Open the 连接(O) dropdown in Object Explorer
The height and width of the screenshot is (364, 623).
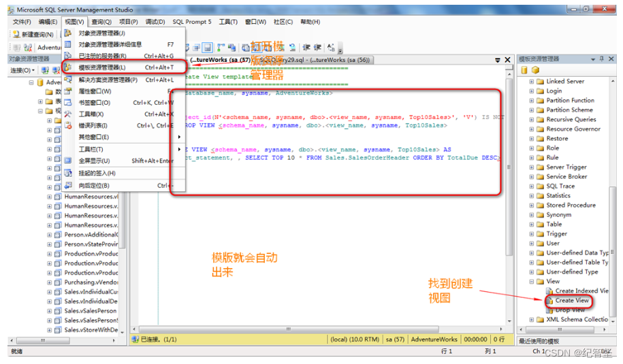pyautogui.click(x=22, y=70)
